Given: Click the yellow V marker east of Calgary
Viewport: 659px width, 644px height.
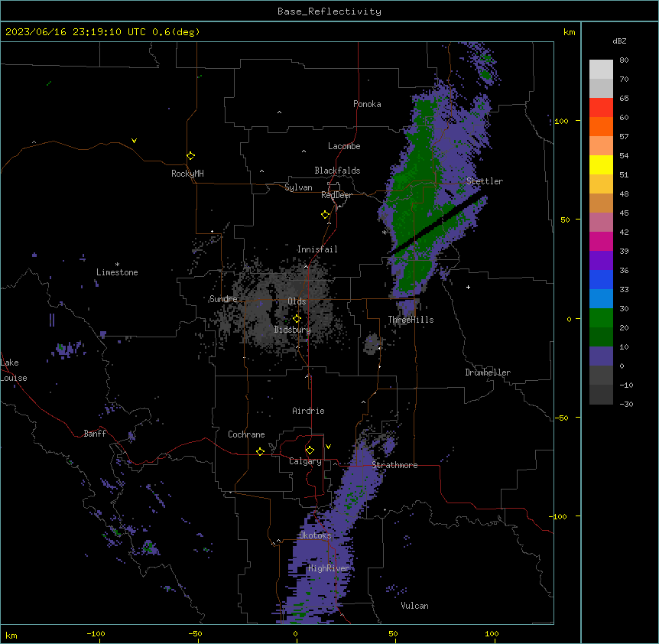Looking at the screenshot, I should tap(328, 447).
